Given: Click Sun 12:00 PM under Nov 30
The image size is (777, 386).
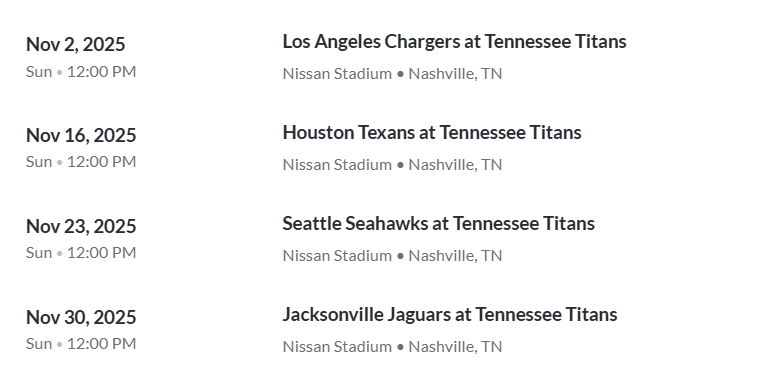Looking at the screenshot, I should [x=81, y=343].
